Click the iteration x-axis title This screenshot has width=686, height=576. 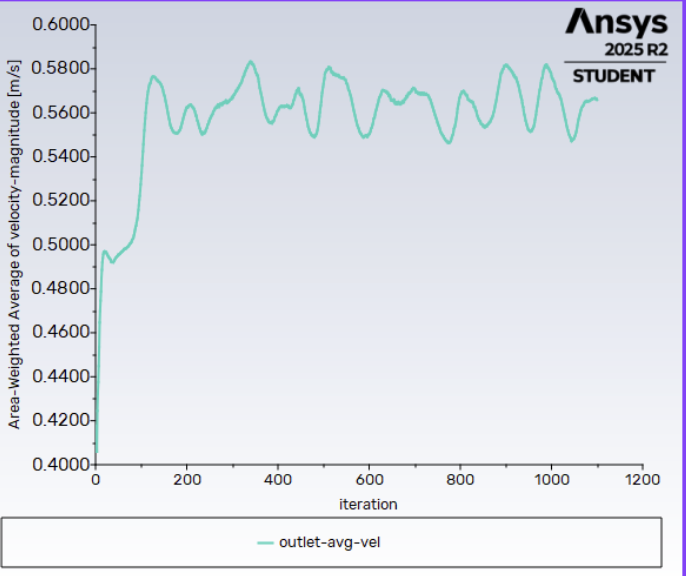click(367, 504)
